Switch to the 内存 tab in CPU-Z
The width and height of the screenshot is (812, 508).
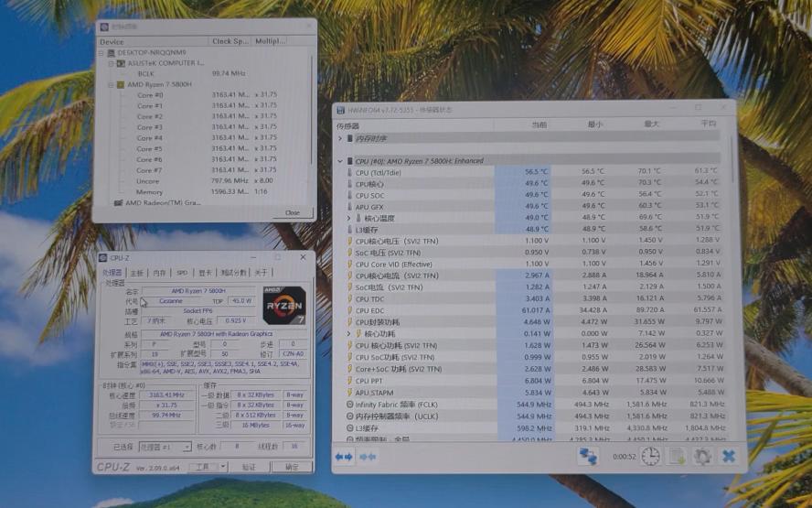pyautogui.click(x=159, y=273)
